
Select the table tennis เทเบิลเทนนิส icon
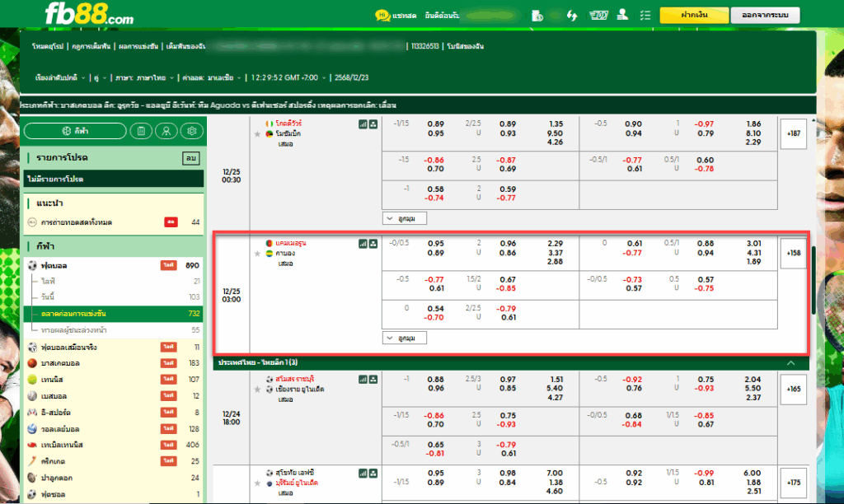tap(32, 445)
